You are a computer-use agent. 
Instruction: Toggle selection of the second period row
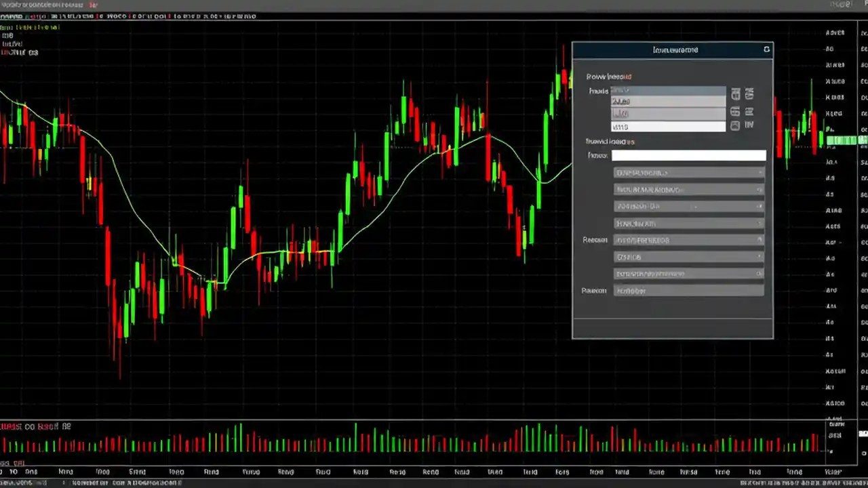pyautogui.click(x=668, y=101)
